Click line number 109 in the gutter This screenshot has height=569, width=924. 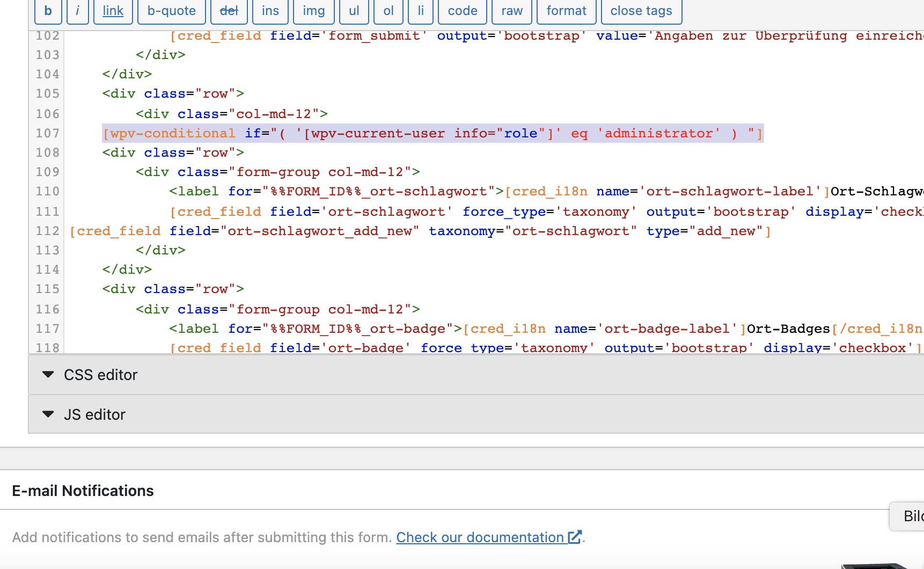tap(47, 172)
